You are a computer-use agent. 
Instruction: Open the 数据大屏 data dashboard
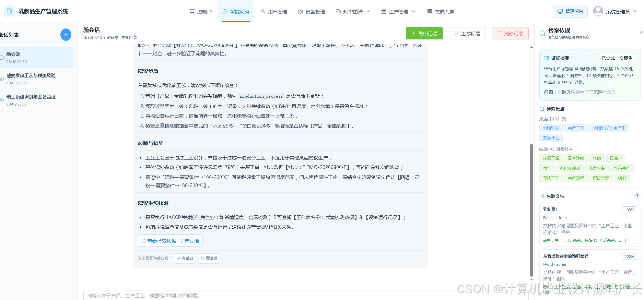coord(440,12)
